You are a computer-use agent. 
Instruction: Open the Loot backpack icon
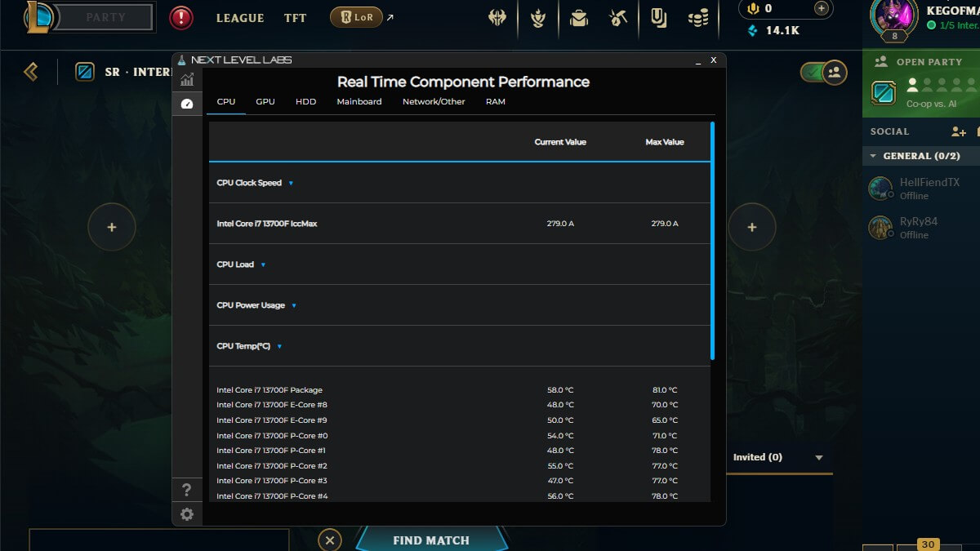[x=578, y=18]
